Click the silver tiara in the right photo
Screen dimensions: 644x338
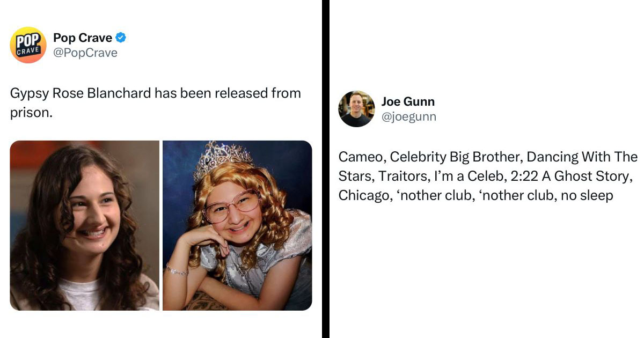(223, 158)
